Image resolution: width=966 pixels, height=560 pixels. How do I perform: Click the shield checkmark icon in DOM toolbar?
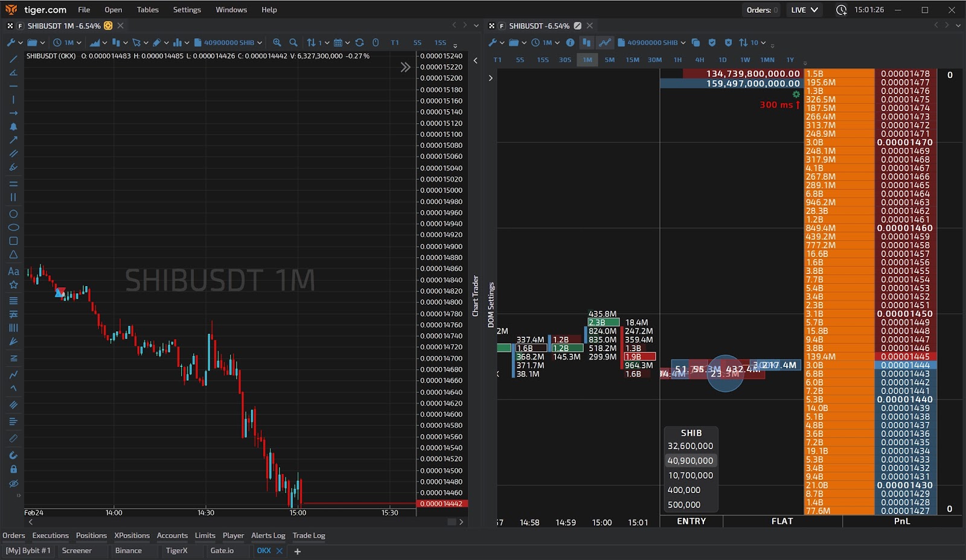coord(712,42)
